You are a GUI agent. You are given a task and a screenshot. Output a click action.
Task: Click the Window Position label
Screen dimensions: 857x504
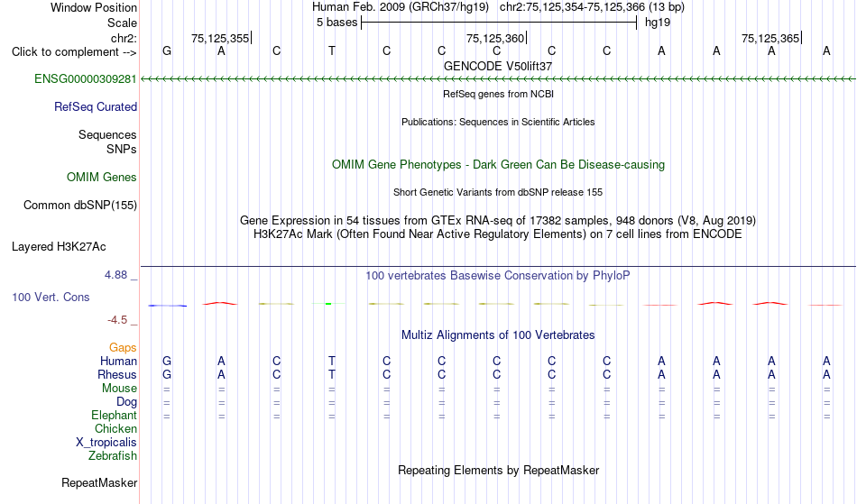pos(94,7)
